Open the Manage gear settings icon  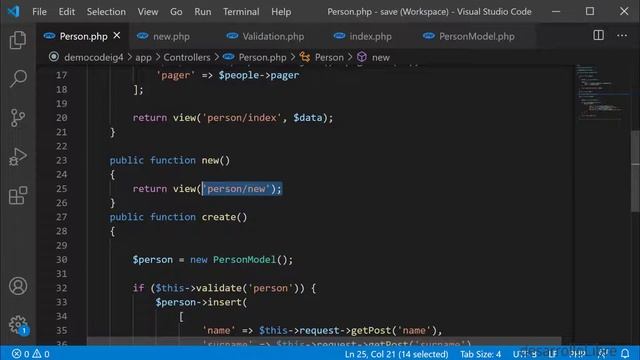18,325
